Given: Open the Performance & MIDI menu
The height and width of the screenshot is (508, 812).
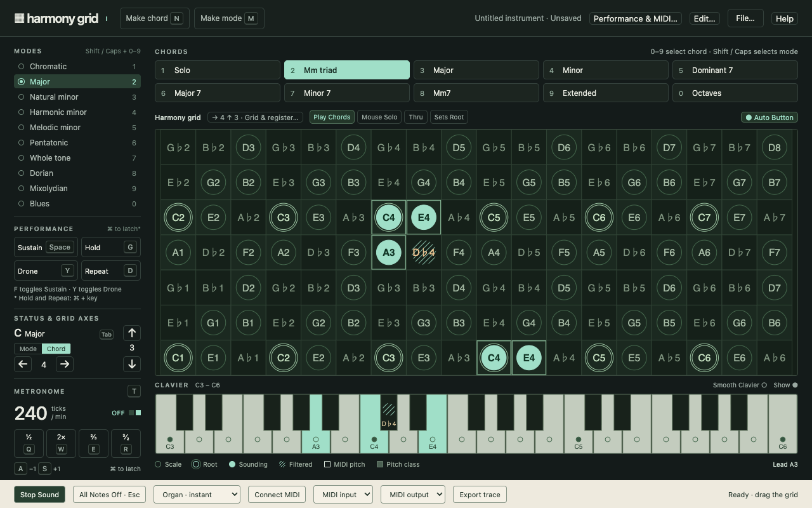Looking at the screenshot, I should click(x=635, y=18).
